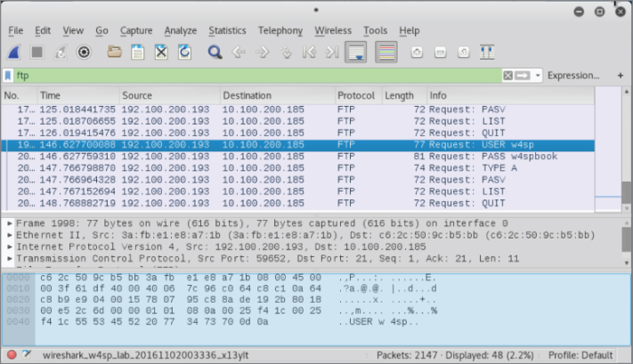Close this capture file icon
This screenshot has width=633, height=364.
(x=161, y=52)
